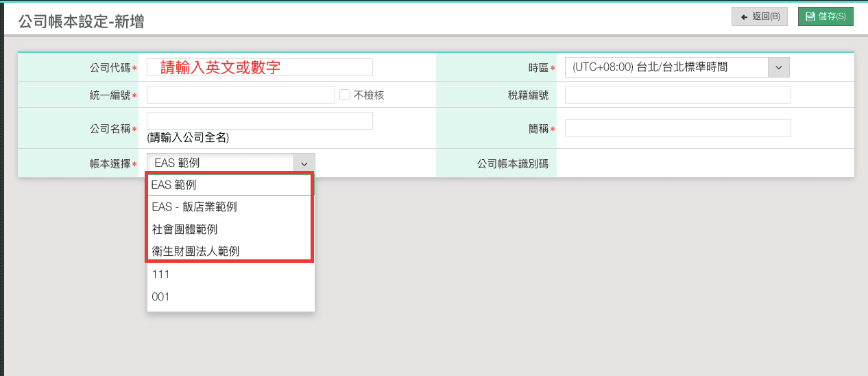
Task: Focus the 統一編號 text box
Action: [x=240, y=95]
